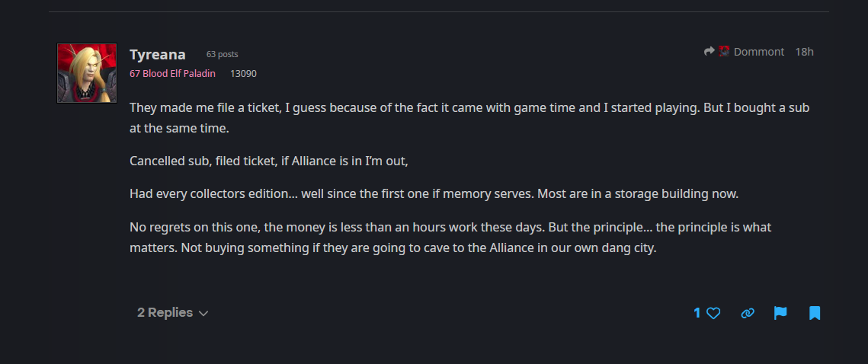Flag Tyreana's post with the flag icon

coord(780,313)
